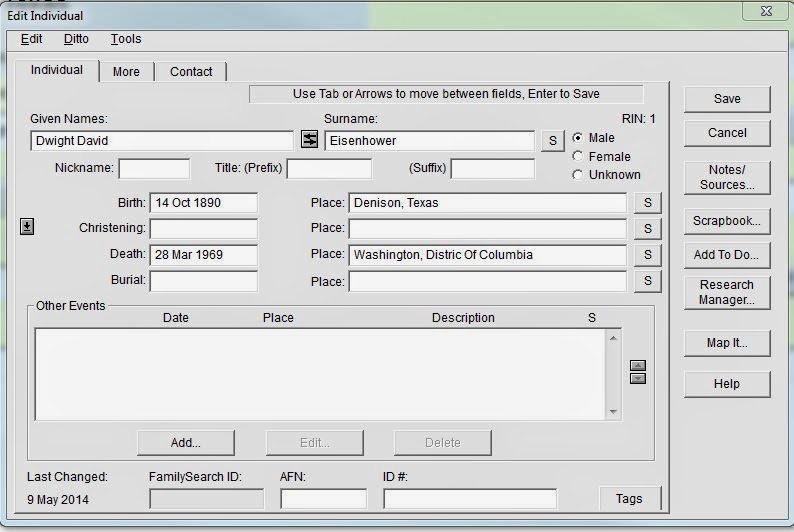The height and width of the screenshot is (532, 794).
Task: Click inside the Other Events list area
Action: click(x=320, y=375)
